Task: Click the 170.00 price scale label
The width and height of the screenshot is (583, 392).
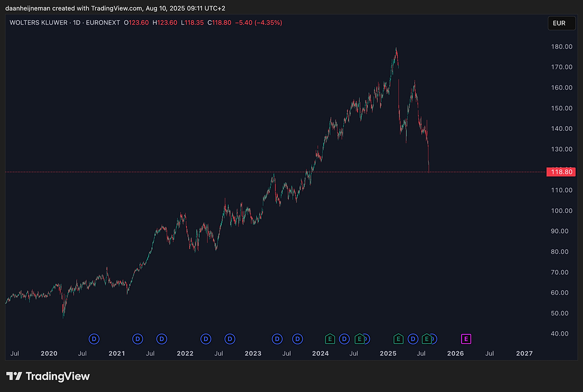Action: pos(562,67)
